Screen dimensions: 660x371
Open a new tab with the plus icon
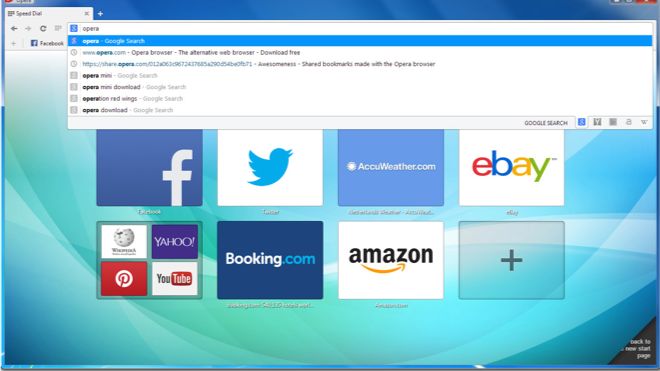pos(100,13)
